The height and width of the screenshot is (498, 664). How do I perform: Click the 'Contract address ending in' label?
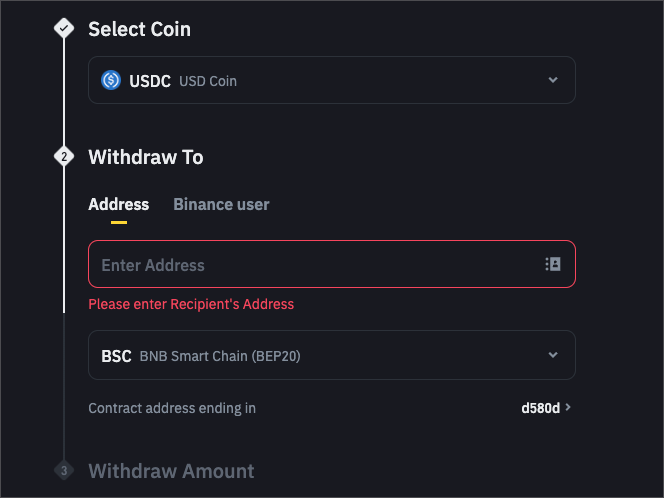tap(172, 408)
